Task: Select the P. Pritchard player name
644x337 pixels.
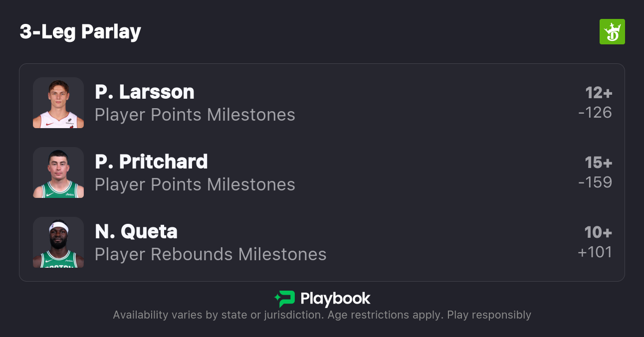Action: point(151,162)
